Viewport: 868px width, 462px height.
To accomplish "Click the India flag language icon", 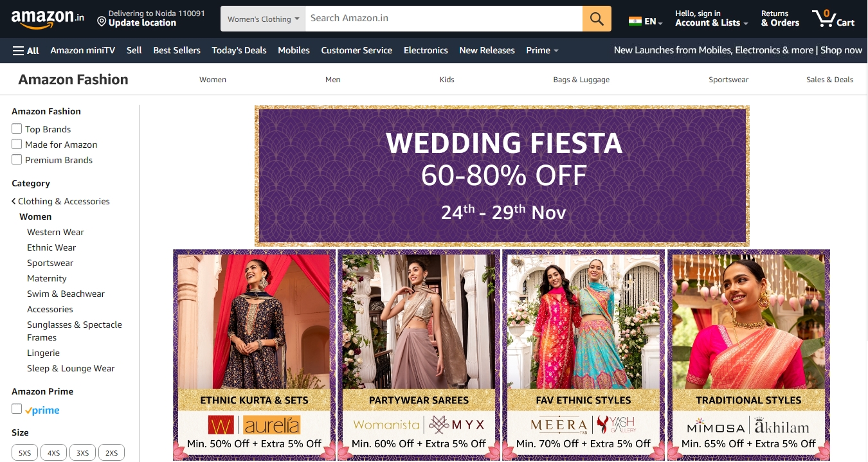I will pos(635,21).
